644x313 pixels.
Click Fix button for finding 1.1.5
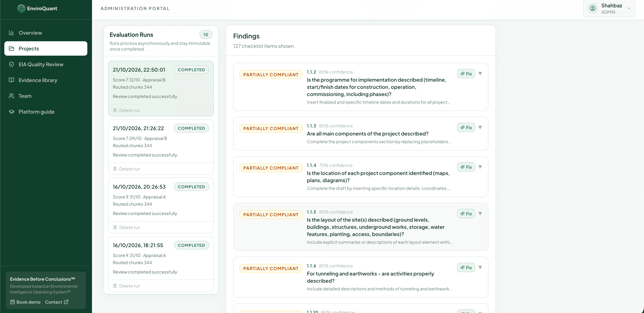466,214
